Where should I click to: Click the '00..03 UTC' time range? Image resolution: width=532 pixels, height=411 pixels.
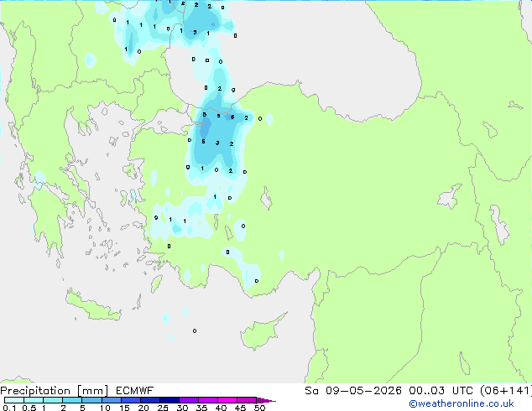441,391
